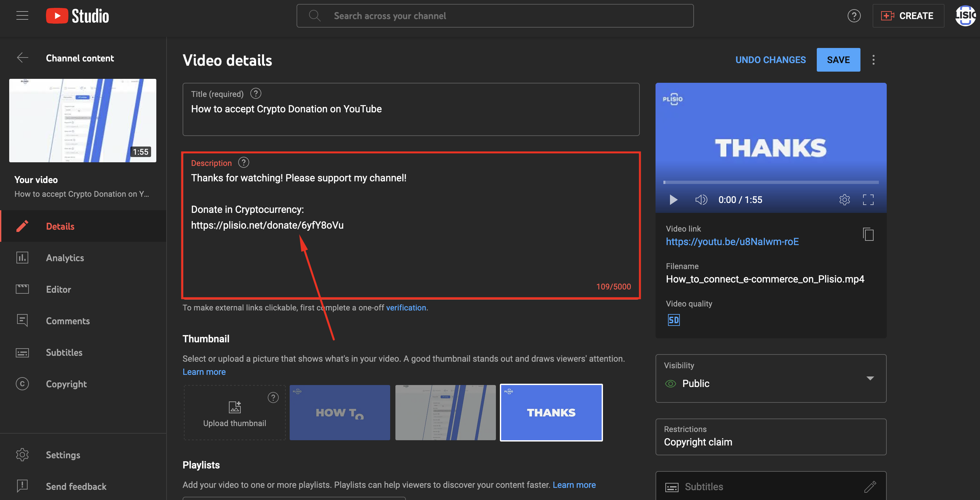The image size is (980, 500).
Task: Click the Subtitles card icon
Action: pyautogui.click(x=672, y=487)
